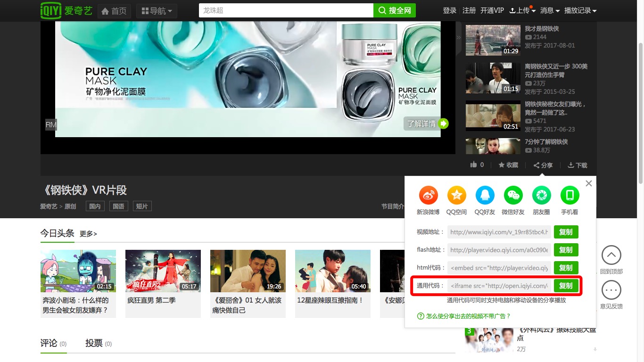Open the 消息 dropdown

point(550,10)
